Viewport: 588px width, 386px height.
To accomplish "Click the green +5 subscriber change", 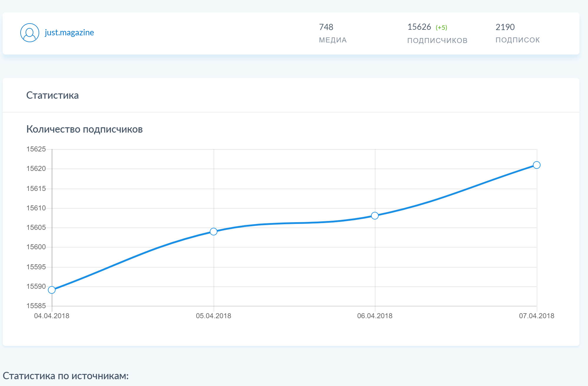I will 441,28.
